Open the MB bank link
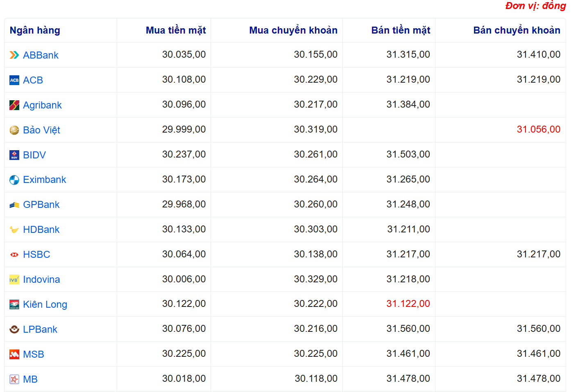The image size is (571, 392). pos(30,379)
